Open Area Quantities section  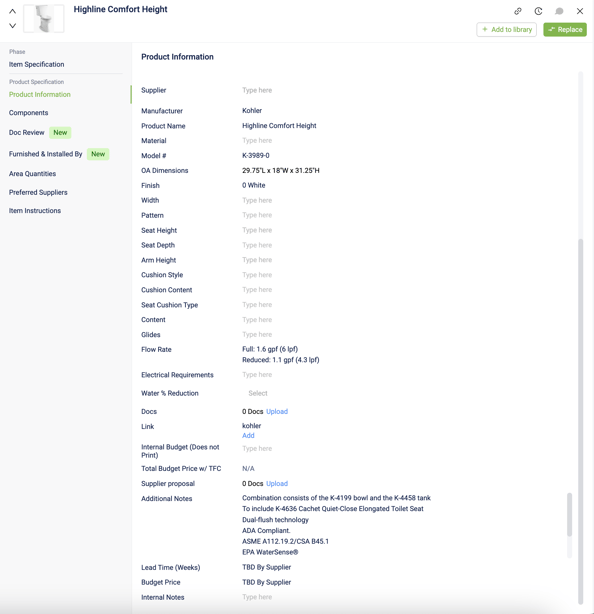32,173
